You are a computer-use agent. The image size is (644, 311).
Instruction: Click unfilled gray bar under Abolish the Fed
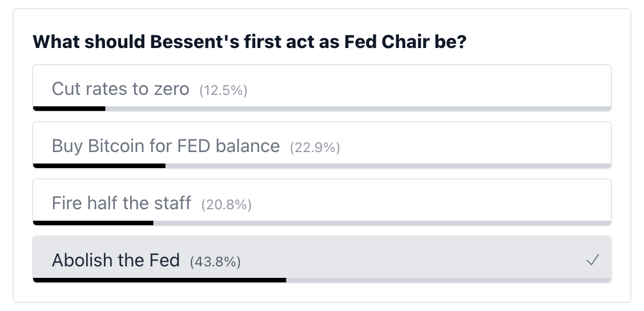point(448,280)
